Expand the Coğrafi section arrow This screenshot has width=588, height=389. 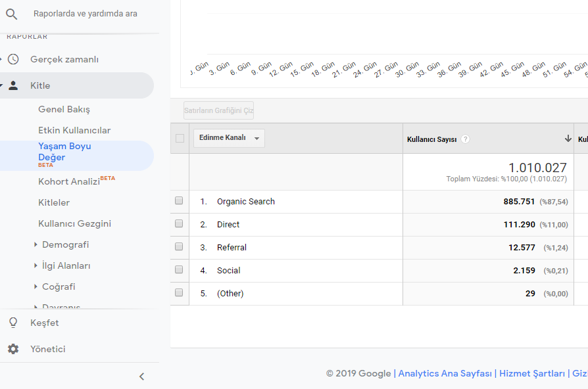coord(36,286)
